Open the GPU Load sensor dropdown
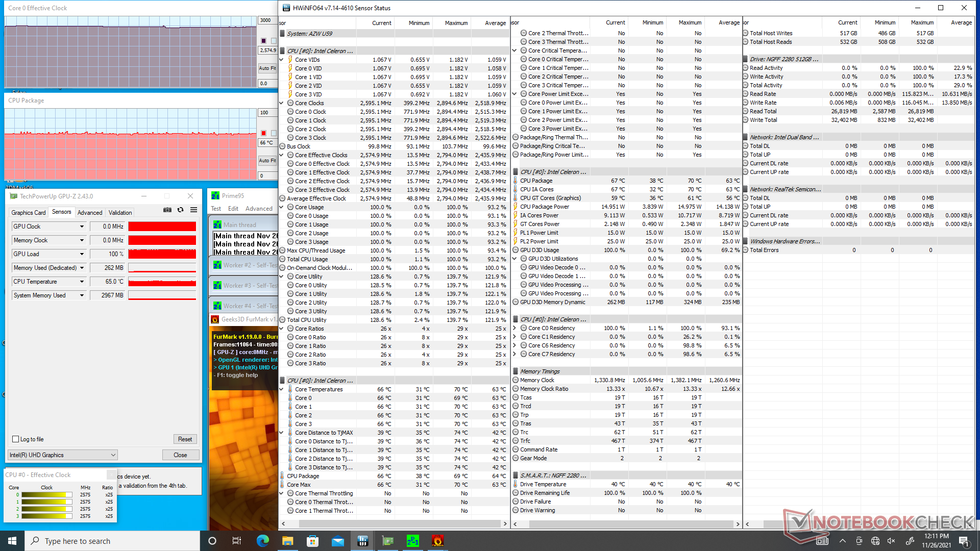Screen dimensions: 980x551 (x=82, y=254)
